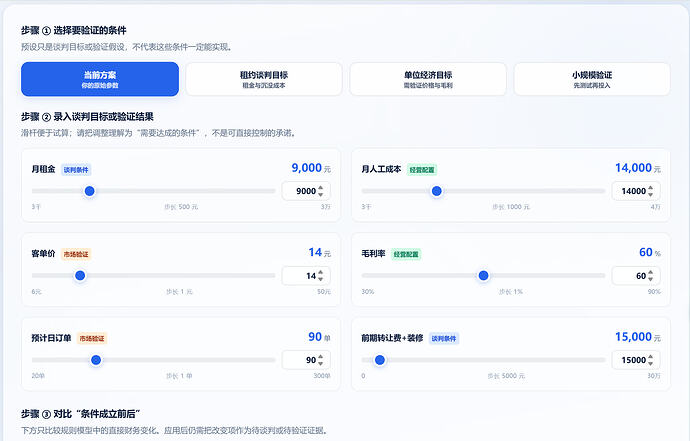This screenshot has height=441, width=690.
Task: Click the blue 60 % margin value
Action: coord(650,253)
